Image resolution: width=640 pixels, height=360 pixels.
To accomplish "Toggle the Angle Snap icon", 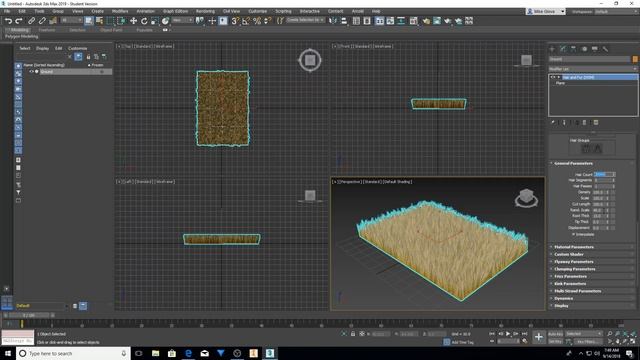I will [246, 21].
